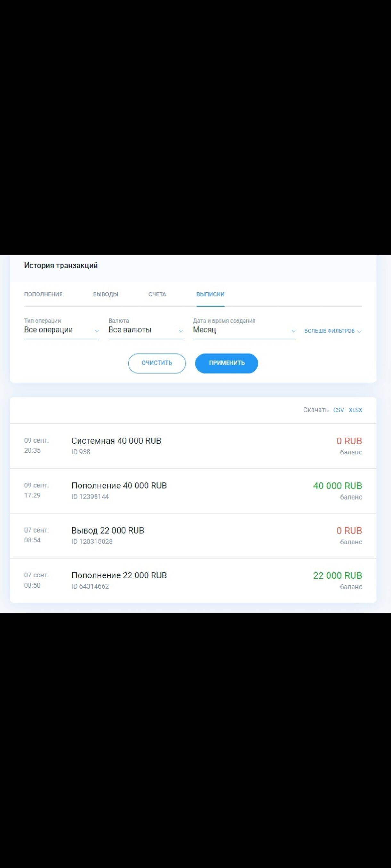
Task: Open the Вывод 22 000 RUB transaction
Action: tap(108, 530)
